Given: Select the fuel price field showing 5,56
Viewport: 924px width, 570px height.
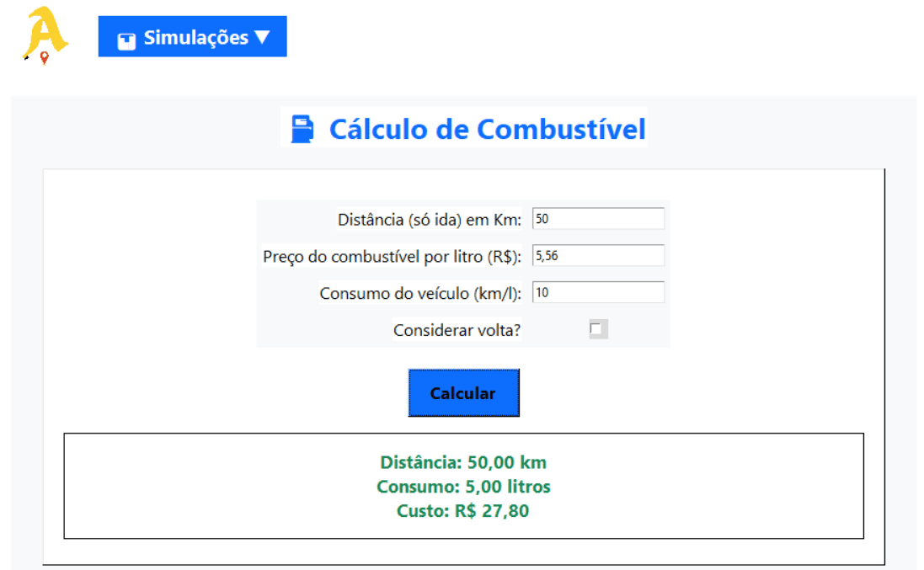Looking at the screenshot, I should 598,255.
